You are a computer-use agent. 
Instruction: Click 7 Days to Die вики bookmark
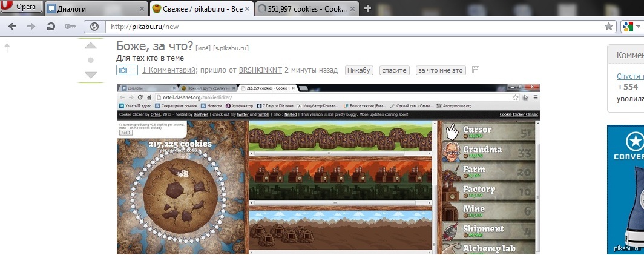[275, 106]
